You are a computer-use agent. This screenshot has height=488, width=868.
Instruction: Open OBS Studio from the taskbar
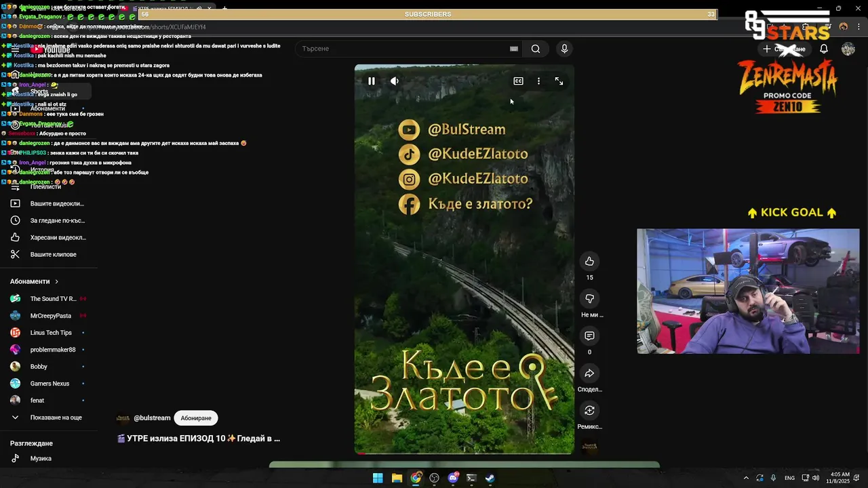[x=435, y=478]
